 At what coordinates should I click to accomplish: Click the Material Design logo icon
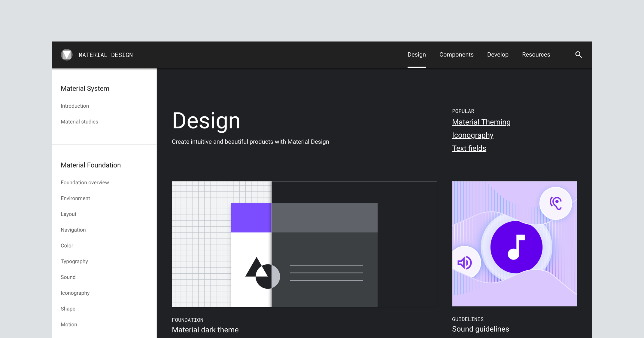67,55
